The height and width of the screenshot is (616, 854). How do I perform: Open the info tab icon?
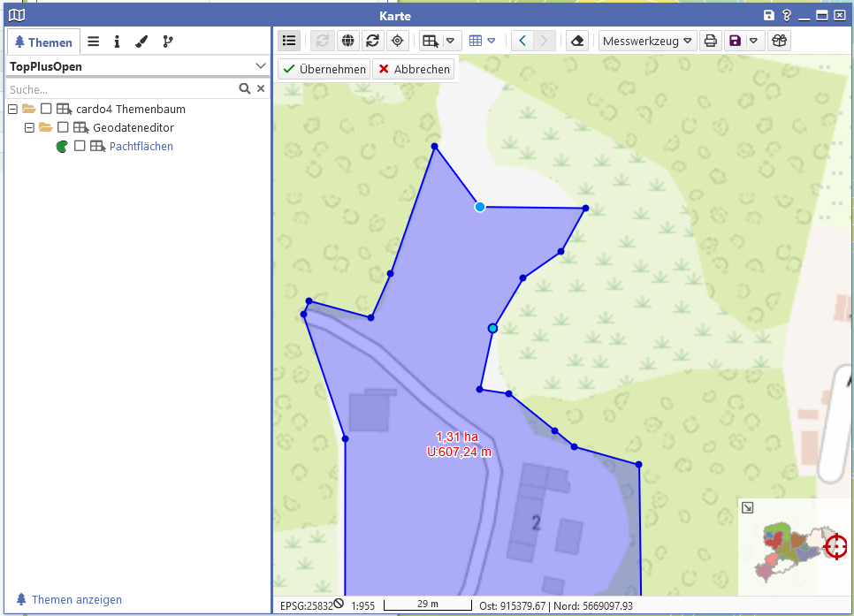117,42
